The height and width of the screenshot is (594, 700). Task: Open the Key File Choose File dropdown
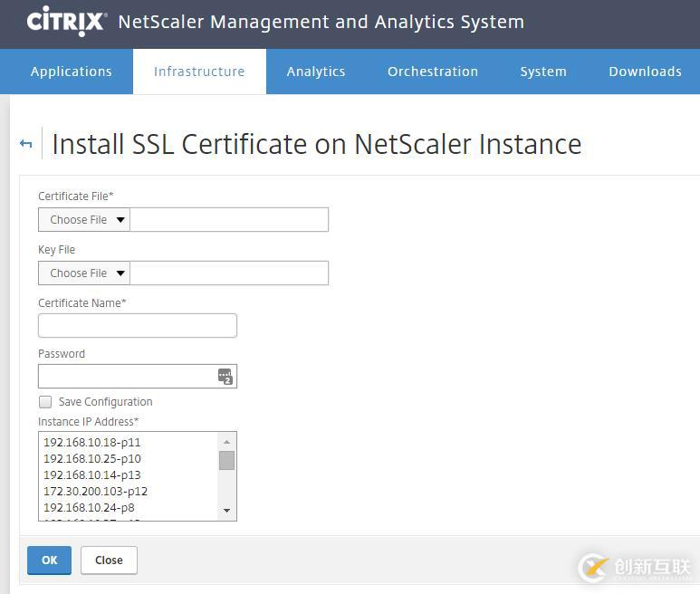(x=84, y=273)
